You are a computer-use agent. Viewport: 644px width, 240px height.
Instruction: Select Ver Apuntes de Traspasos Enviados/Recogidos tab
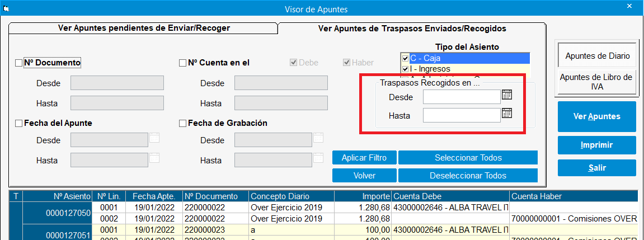pyautogui.click(x=412, y=29)
